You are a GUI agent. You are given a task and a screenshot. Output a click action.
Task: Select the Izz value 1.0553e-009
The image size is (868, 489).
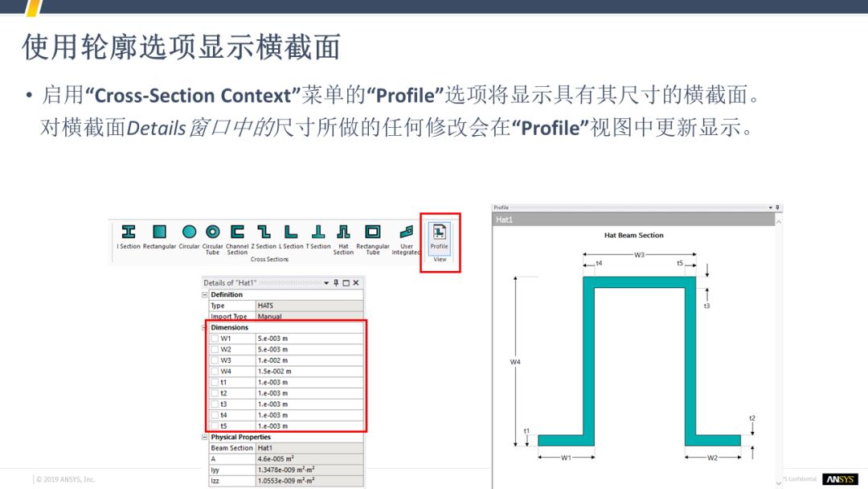click(x=309, y=481)
